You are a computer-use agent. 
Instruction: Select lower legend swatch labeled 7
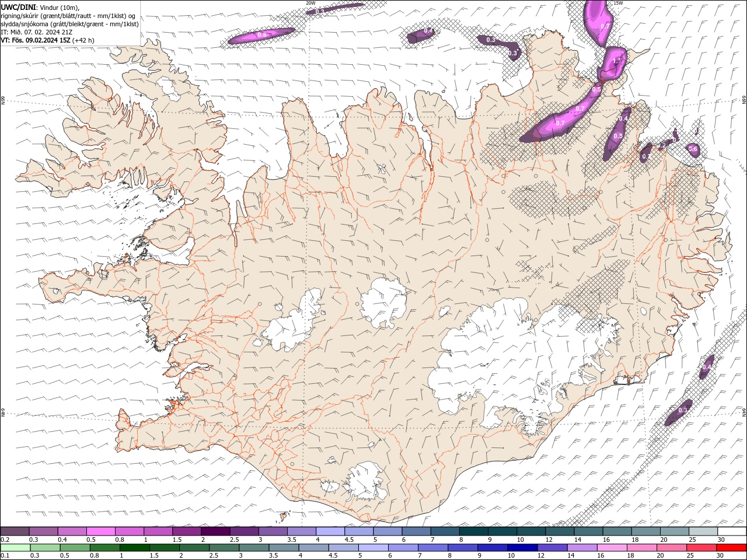tap(434, 548)
